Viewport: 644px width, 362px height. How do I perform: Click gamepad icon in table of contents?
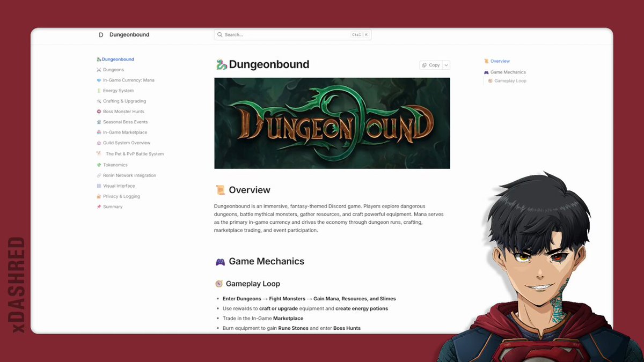486,72
